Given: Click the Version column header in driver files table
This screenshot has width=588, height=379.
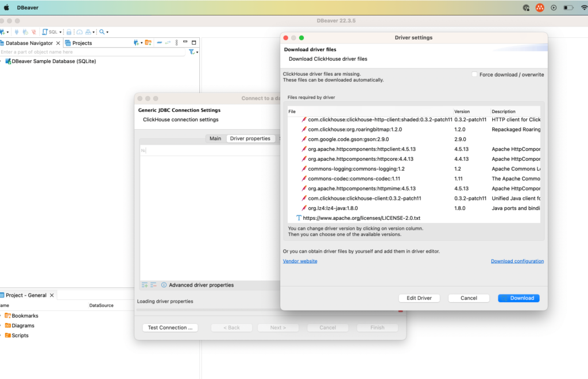Looking at the screenshot, I should click(471, 112).
